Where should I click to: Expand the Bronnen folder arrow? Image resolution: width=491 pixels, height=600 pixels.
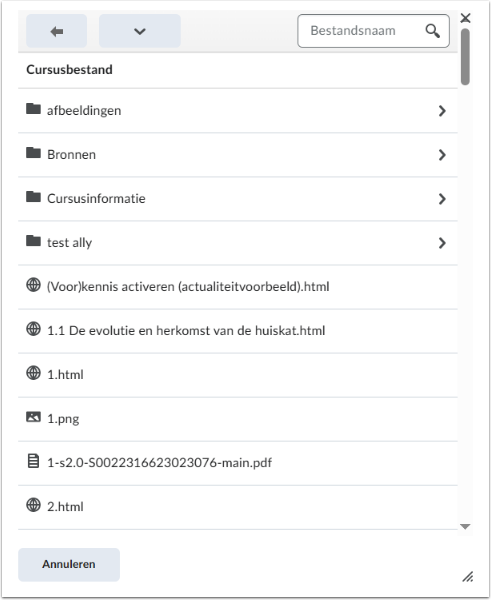(x=442, y=155)
